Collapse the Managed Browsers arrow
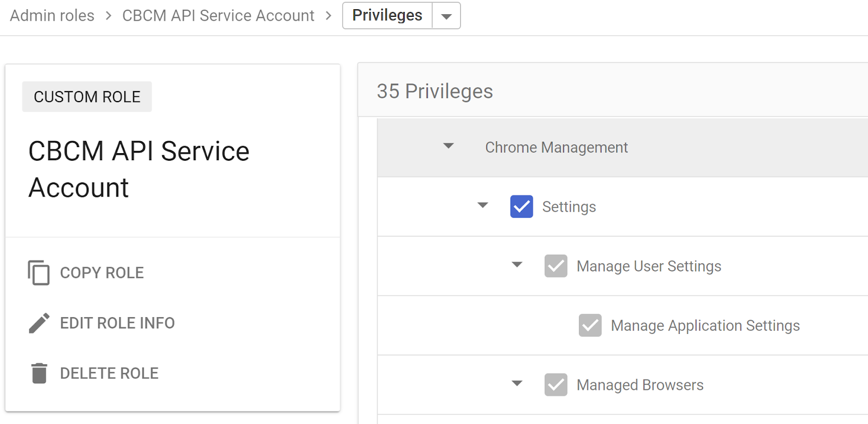Image resolution: width=868 pixels, height=424 pixels. coord(516,383)
